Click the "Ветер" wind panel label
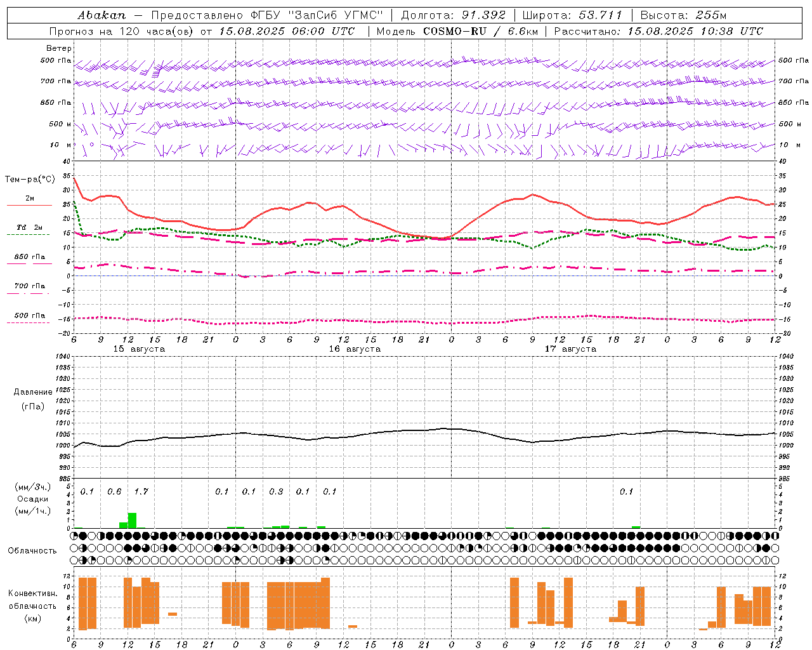 (58, 48)
